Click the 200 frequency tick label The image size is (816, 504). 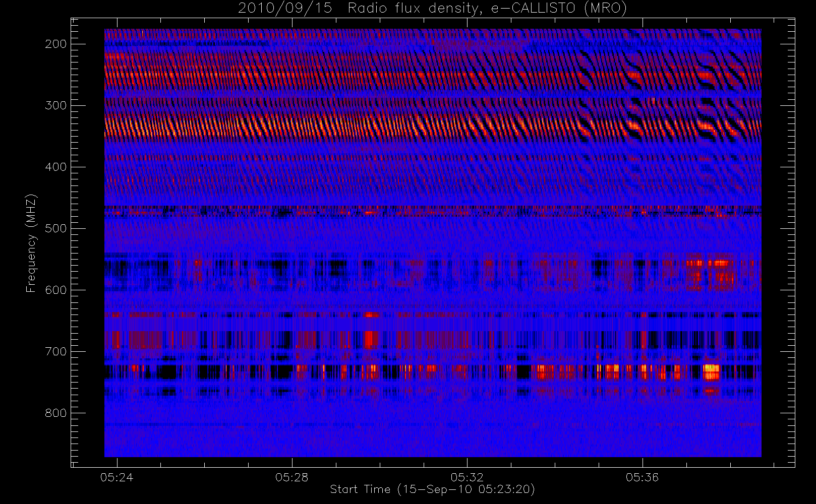pos(56,44)
